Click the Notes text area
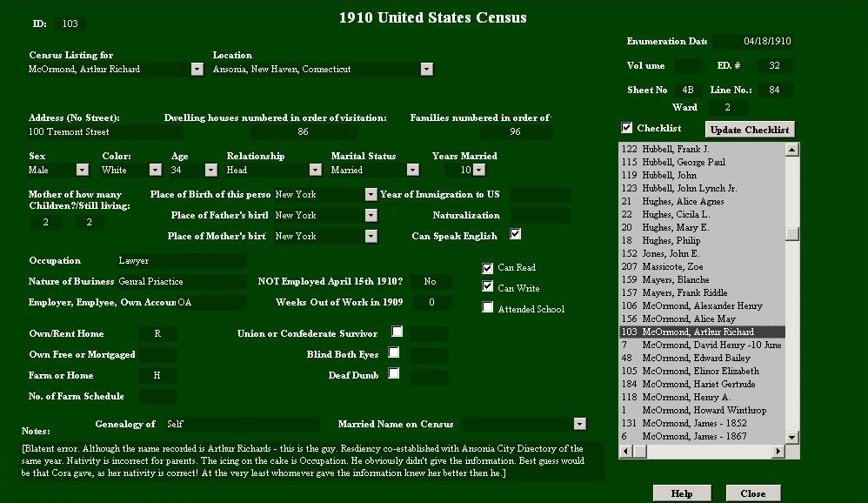Viewport: 868px width, 503px height. (313, 461)
